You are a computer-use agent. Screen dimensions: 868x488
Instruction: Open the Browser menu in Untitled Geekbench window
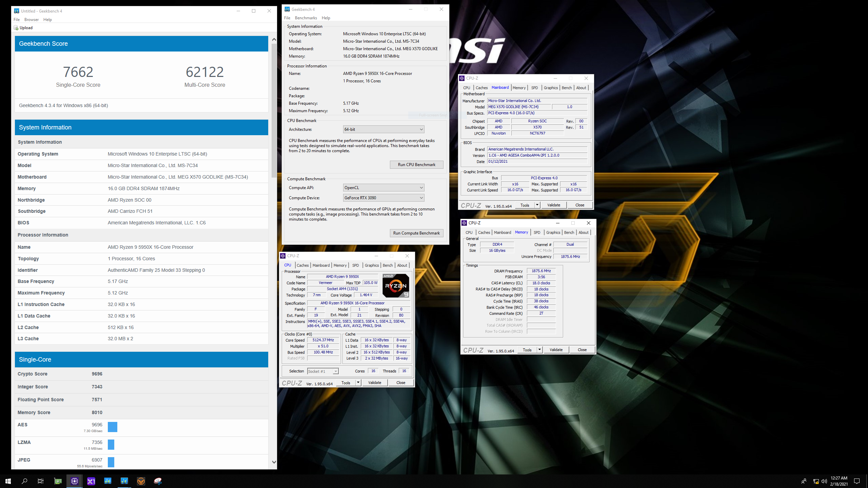tap(32, 20)
